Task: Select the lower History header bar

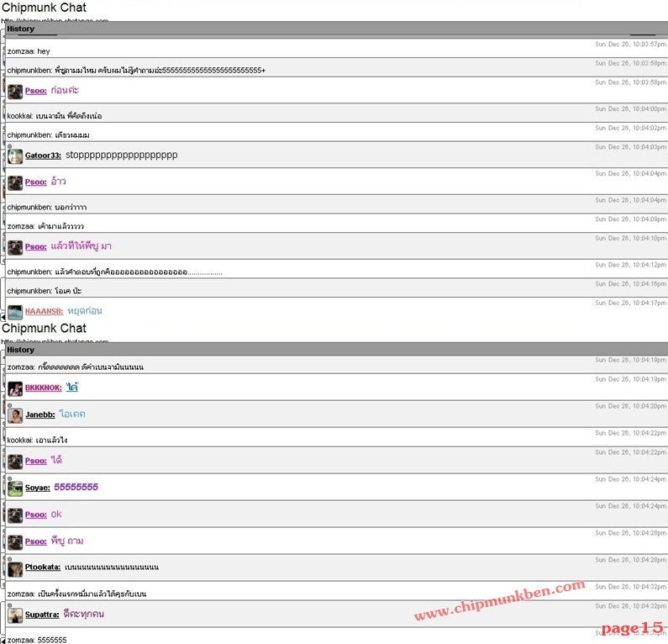Action: (337, 350)
